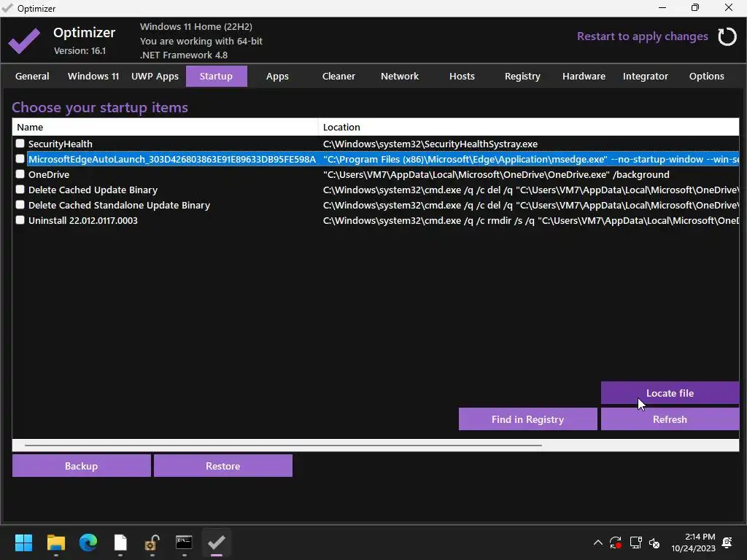Viewport: 747px width, 560px height.
Task: Select the OneDrive.exe /background location cell
Action: pos(496,174)
